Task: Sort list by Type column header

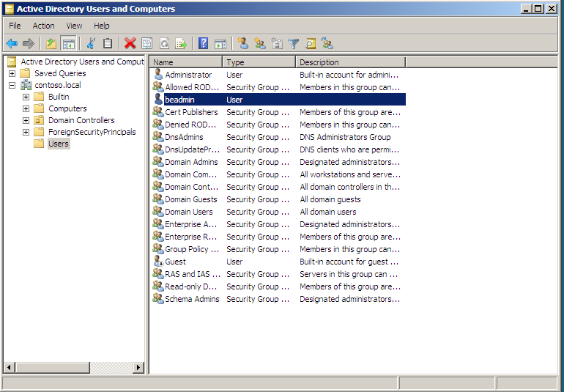Action: [x=259, y=62]
